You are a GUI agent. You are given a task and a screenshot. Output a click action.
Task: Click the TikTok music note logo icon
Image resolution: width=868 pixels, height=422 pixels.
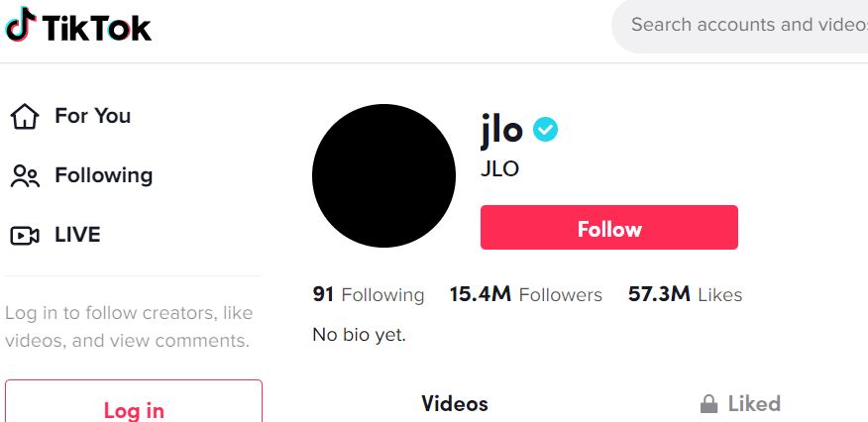(21, 25)
